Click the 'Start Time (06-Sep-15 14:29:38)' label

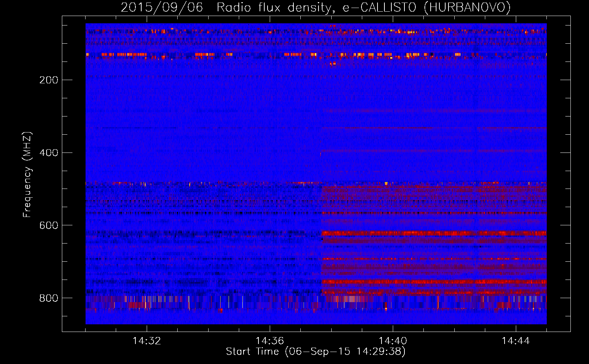click(x=316, y=352)
